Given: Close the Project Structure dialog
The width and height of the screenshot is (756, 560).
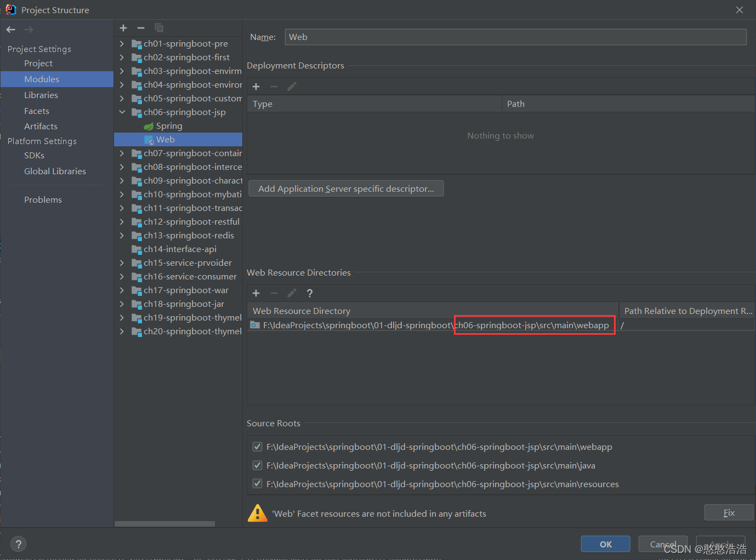Looking at the screenshot, I should point(740,10).
